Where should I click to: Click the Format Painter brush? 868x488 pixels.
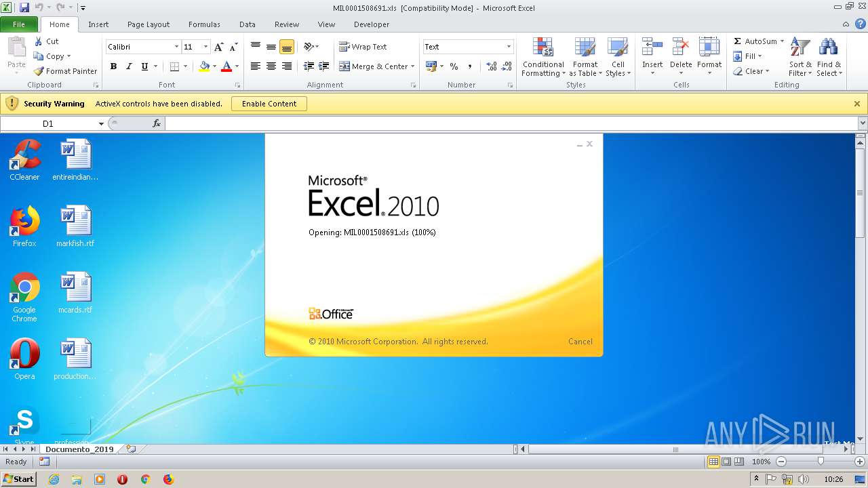(x=39, y=71)
